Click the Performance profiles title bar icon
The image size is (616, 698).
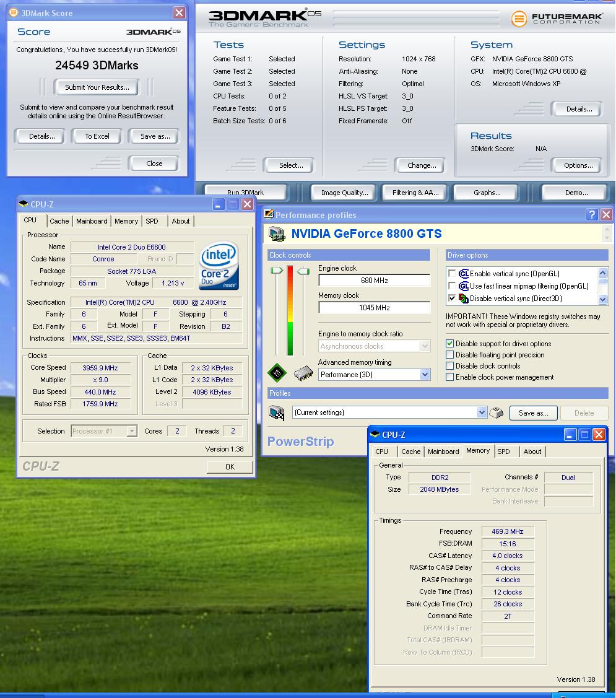click(269, 214)
